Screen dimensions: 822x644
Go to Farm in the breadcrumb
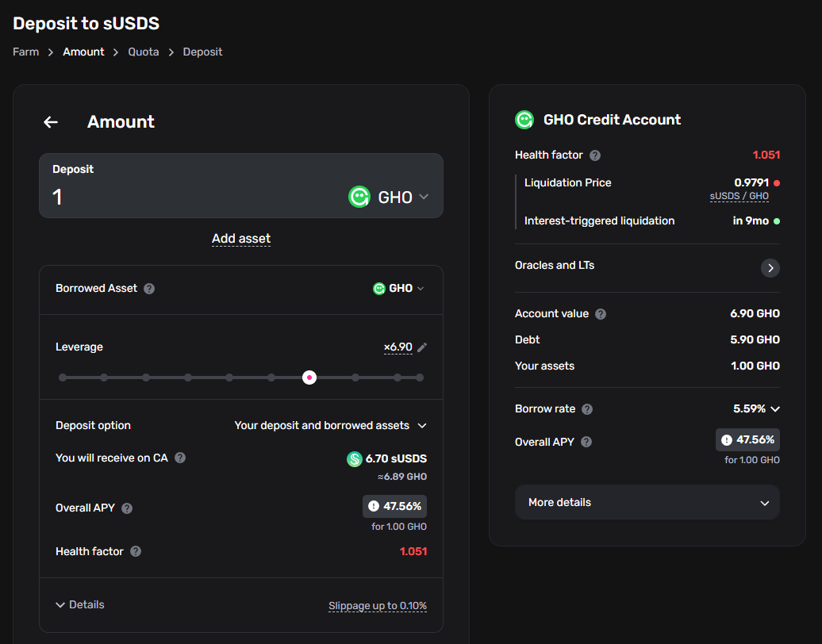pyautogui.click(x=25, y=52)
